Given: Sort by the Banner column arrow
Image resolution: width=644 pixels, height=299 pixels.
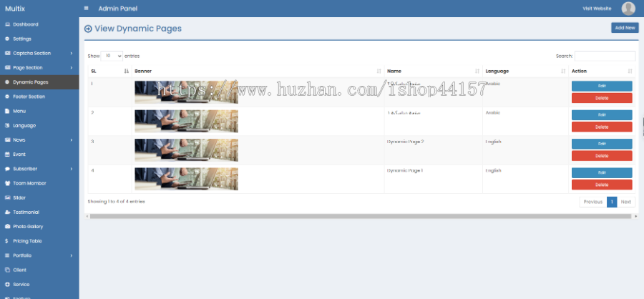Looking at the screenshot, I should coord(379,71).
